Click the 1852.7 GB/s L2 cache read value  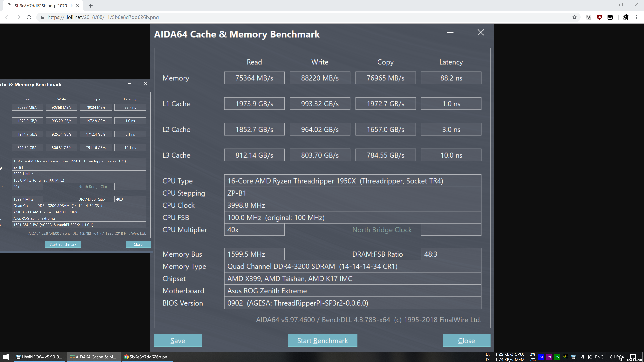pos(254,129)
